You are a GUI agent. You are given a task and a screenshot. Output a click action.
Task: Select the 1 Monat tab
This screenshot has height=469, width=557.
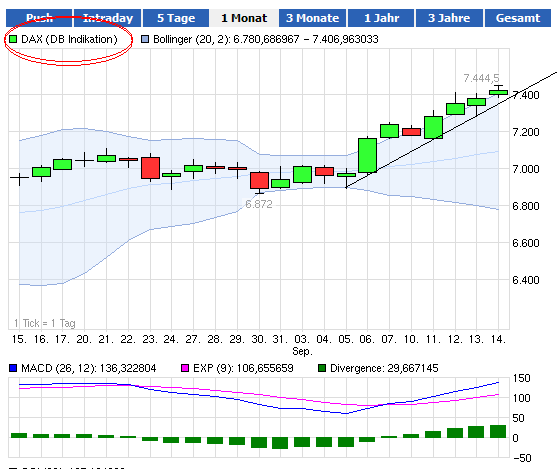click(244, 18)
